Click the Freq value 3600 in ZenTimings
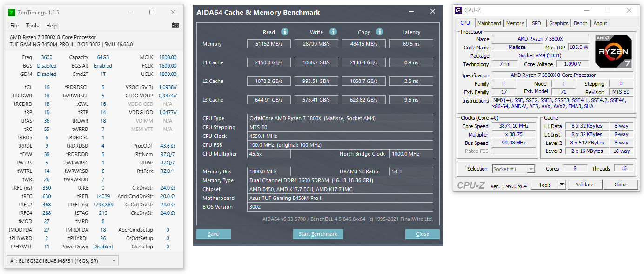Image resolution: width=644 pixels, height=274 pixels. coord(47,57)
